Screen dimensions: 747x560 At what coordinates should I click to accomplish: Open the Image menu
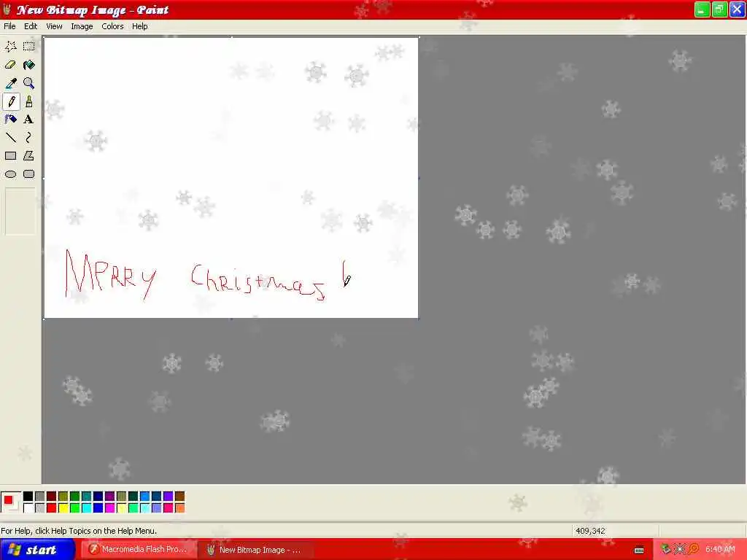point(82,26)
